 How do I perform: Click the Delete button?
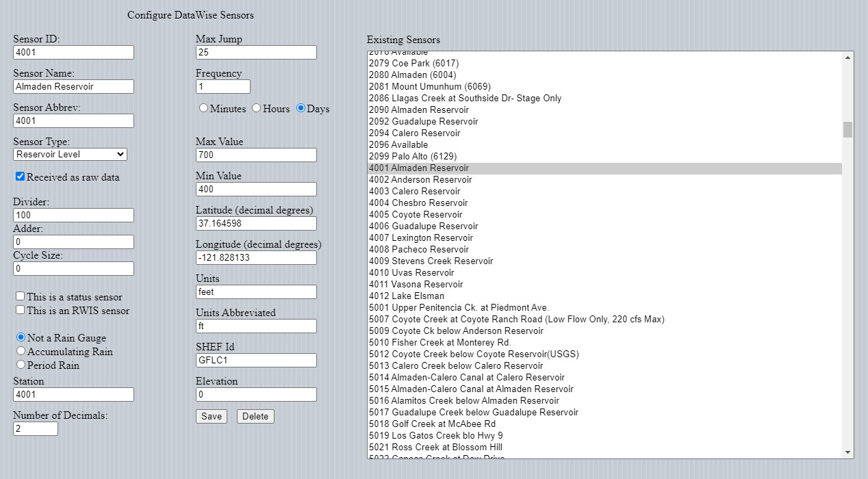coord(255,416)
